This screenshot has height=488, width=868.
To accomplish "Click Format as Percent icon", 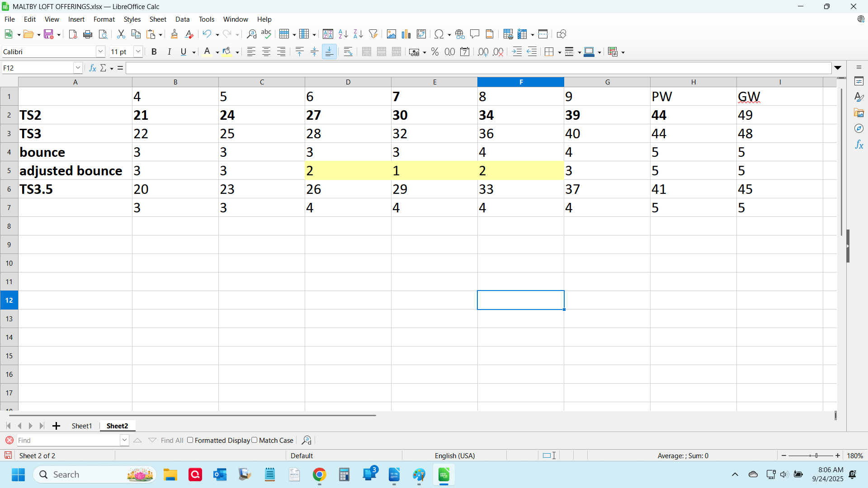I will click(435, 52).
